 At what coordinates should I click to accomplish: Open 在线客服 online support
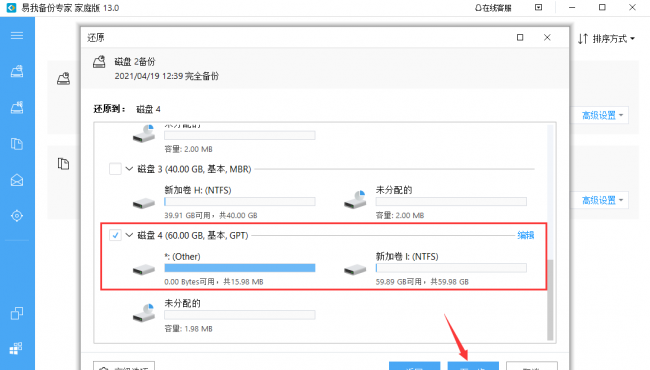point(493,7)
